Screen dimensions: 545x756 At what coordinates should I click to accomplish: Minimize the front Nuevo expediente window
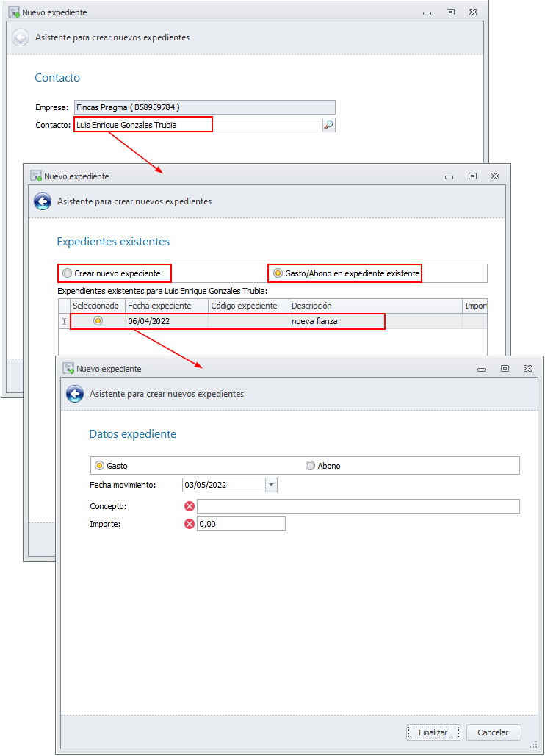point(481,370)
